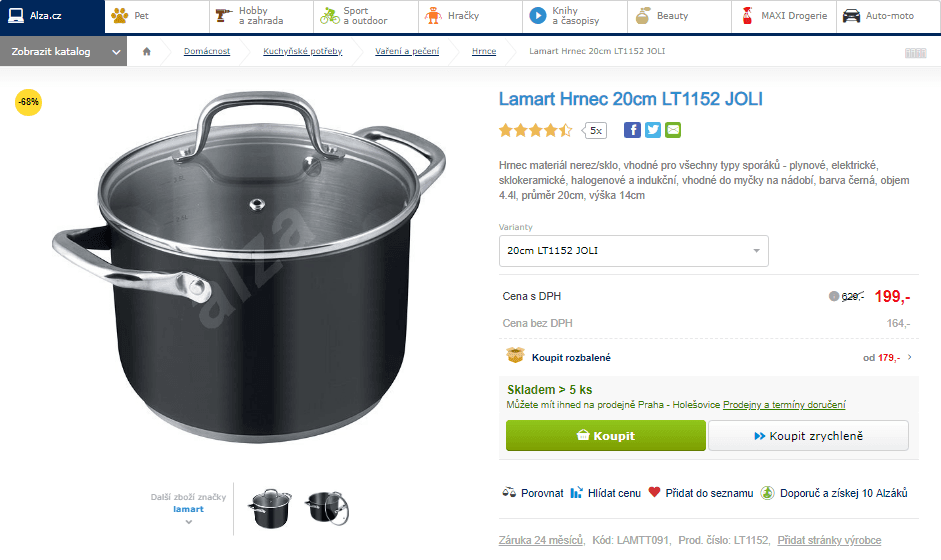Click the Koupit zrychleně button
Viewport: 941px width, 560px height.
(x=808, y=436)
